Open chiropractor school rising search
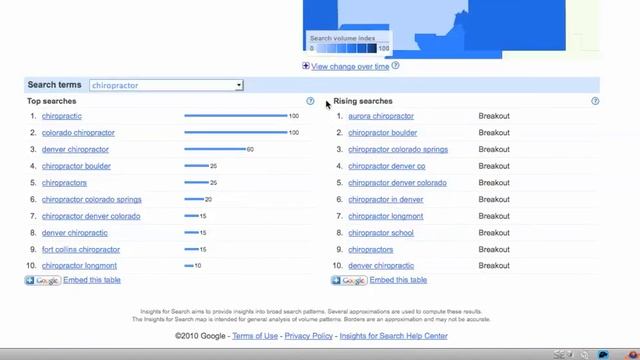Viewport: 640px width, 360px height. (x=381, y=233)
